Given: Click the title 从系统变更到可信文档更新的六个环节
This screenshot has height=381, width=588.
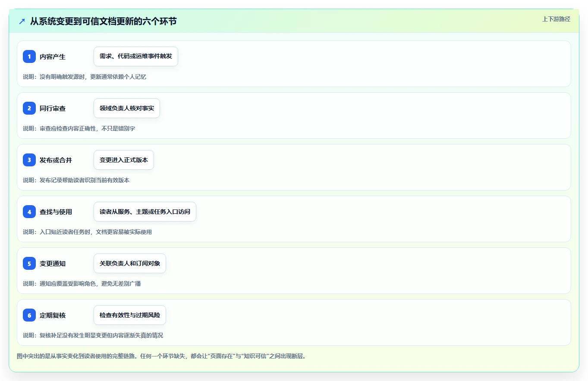Looking at the screenshot, I should pyautogui.click(x=103, y=21).
